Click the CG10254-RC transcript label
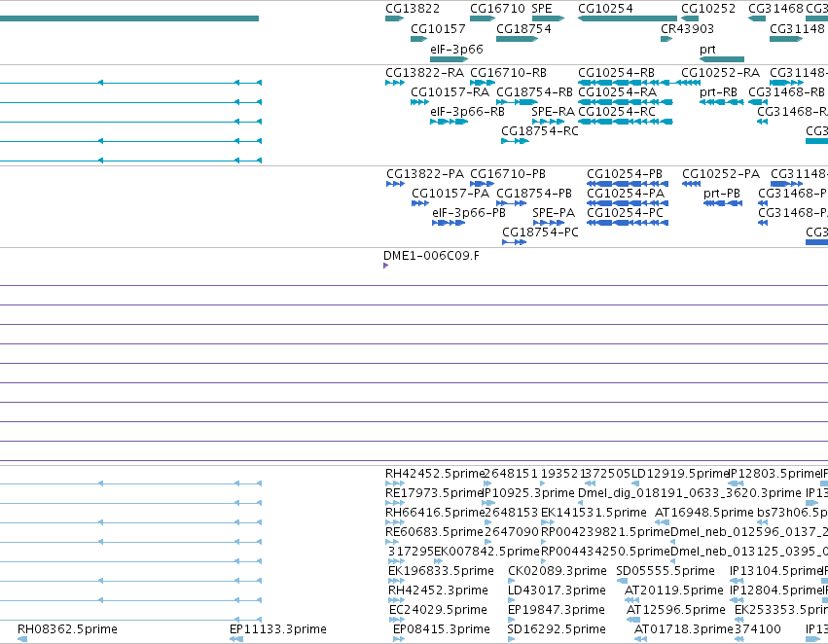This screenshot has height=644, width=828. 617,111
